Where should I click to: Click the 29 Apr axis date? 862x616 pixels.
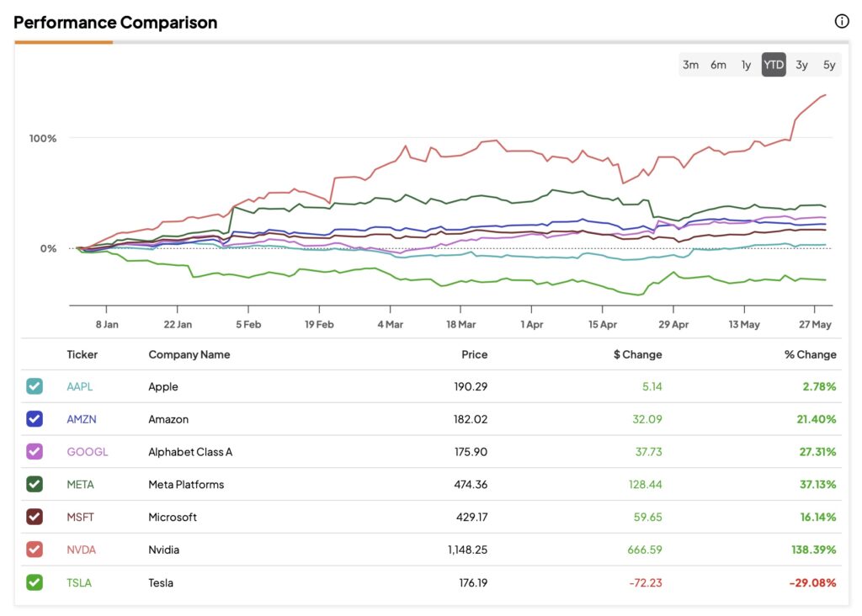(x=673, y=324)
